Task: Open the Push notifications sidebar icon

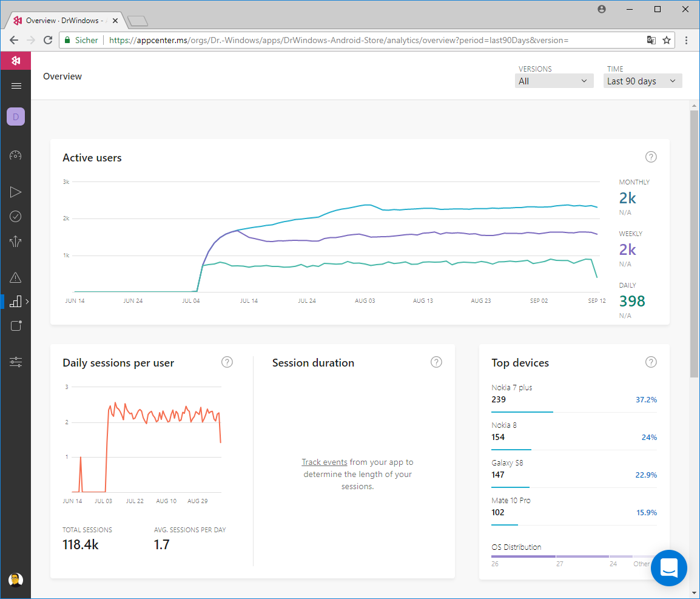Action: [16, 326]
